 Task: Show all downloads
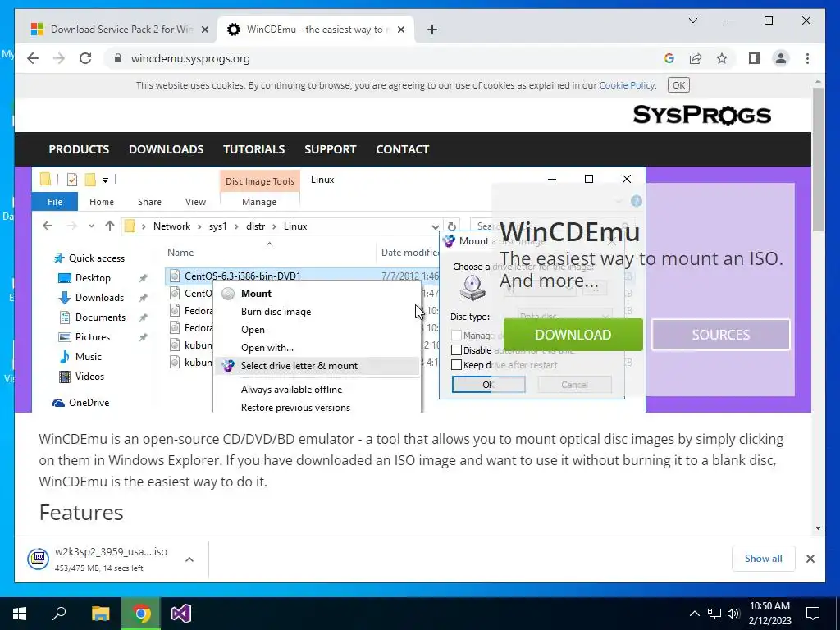[x=763, y=559]
